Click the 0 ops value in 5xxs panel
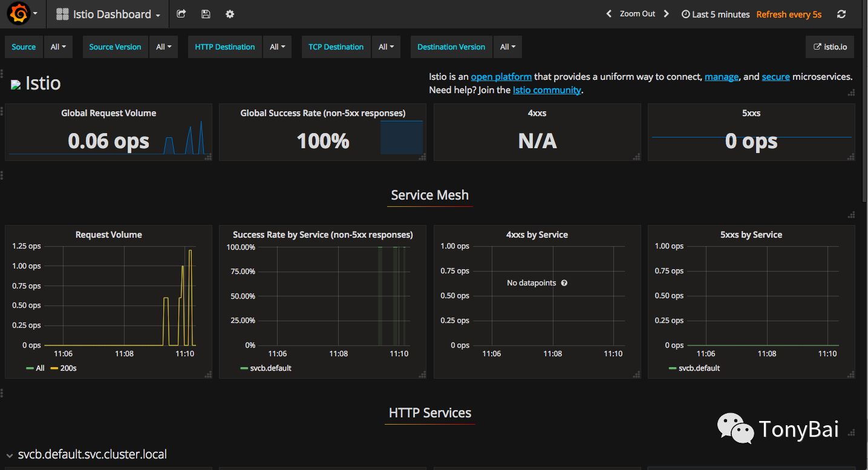This screenshot has height=470, width=868. coord(751,141)
